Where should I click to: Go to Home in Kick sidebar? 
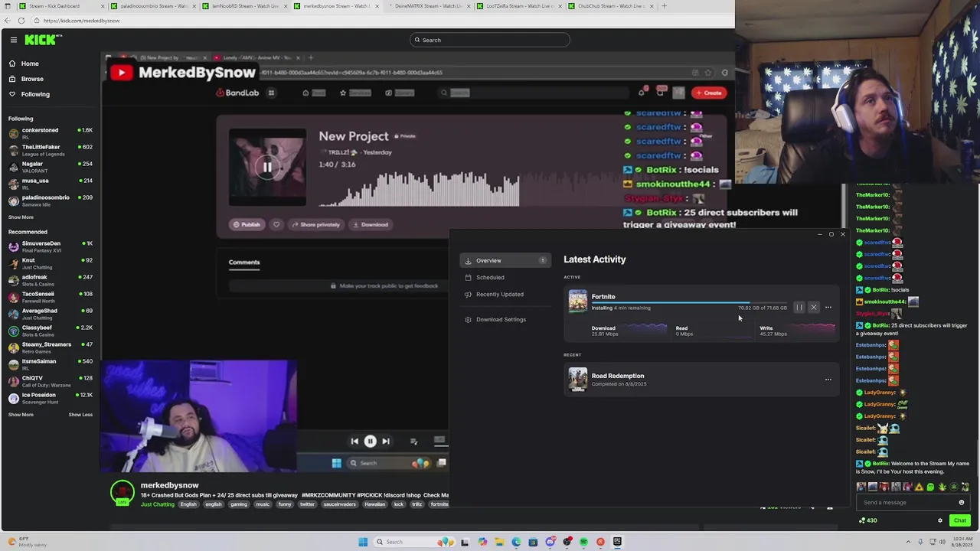point(30,64)
